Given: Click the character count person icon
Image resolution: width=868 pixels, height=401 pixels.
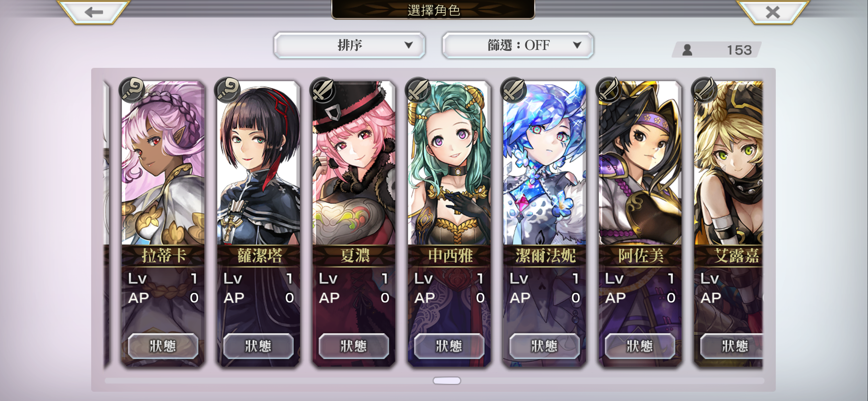Looking at the screenshot, I should click(687, 50).
